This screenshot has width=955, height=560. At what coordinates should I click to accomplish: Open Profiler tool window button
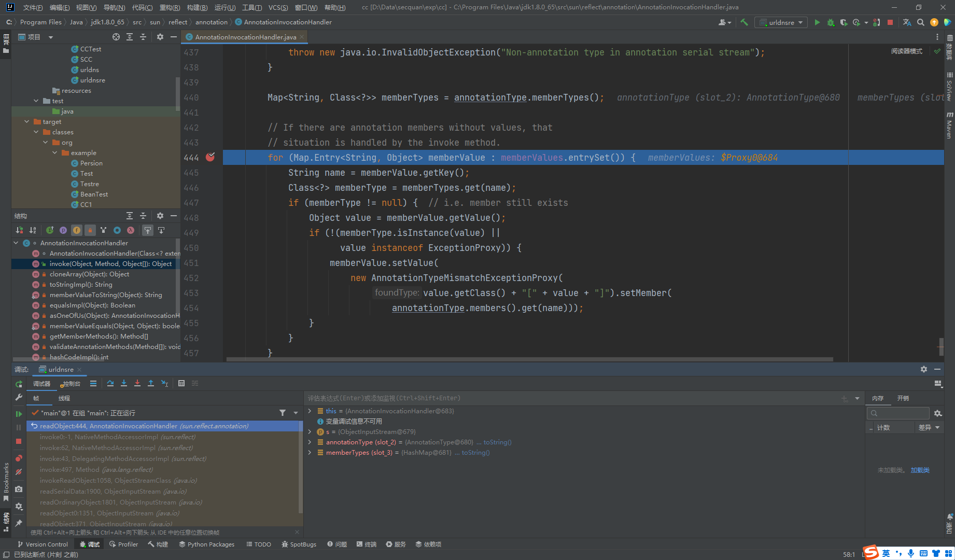pyautogui.click(x=123, y=544)
